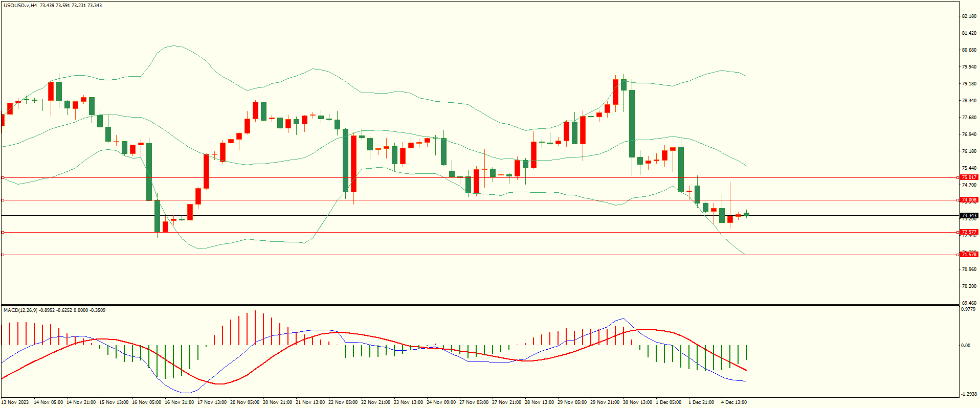
Task: Click the left handle of the 72.577 line
Action: point(3,232)
